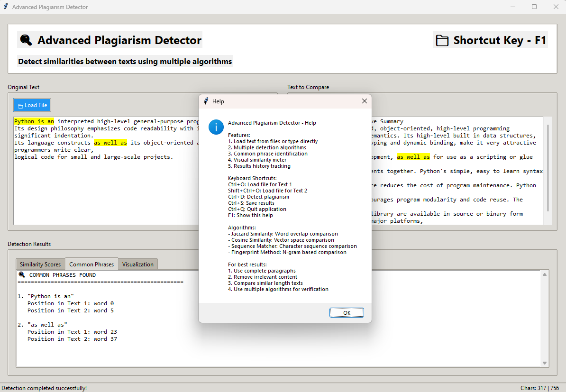Open the Visualization tab

coord(138,264)
